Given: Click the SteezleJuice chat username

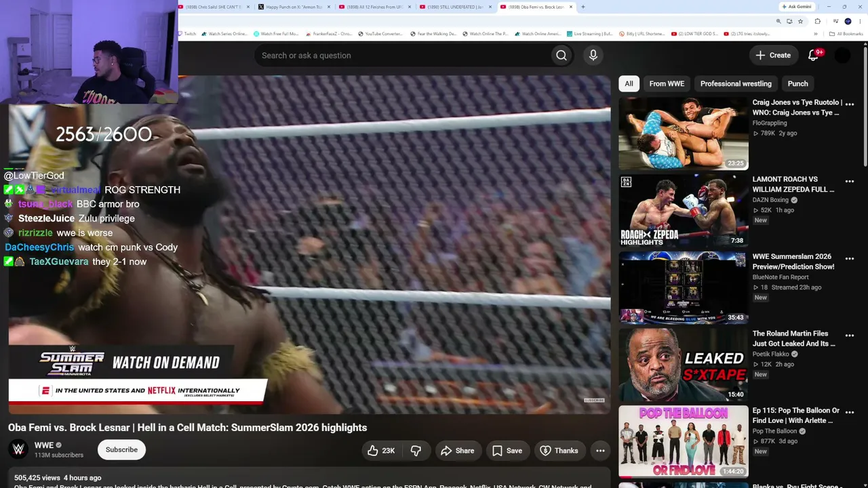Looking at the screenshot, I should pyautogui.click(x=46, y=218).
